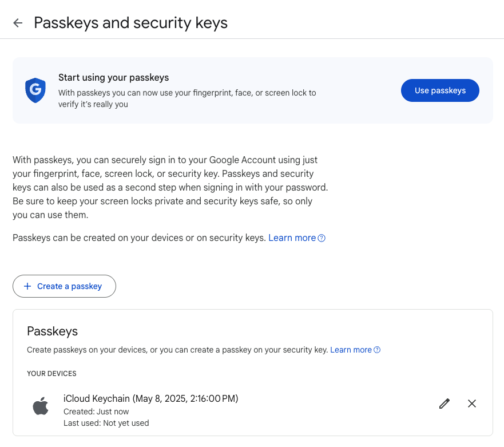The image size is (504, 447).
Task: Click the Last used: Not yet used text
Action: (106, 423)
